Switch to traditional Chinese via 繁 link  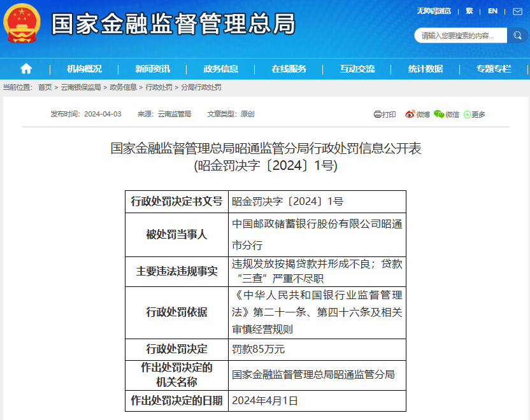click(x=468, y=11)
